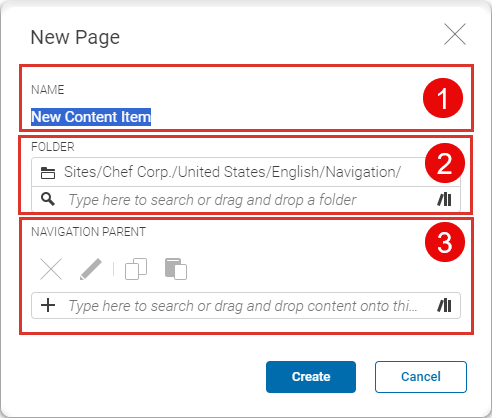Open library from navigation parent field
This screenshot has height=418, width=492.
coord(444,305)
